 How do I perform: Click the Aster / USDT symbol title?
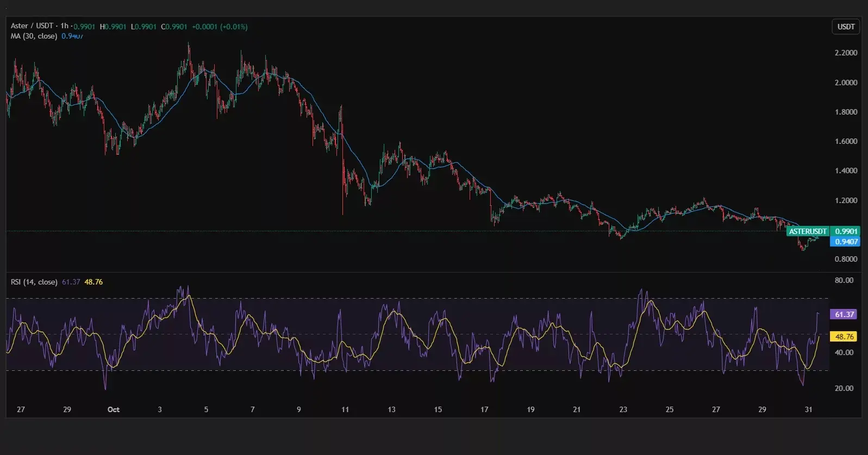[32, 26]
